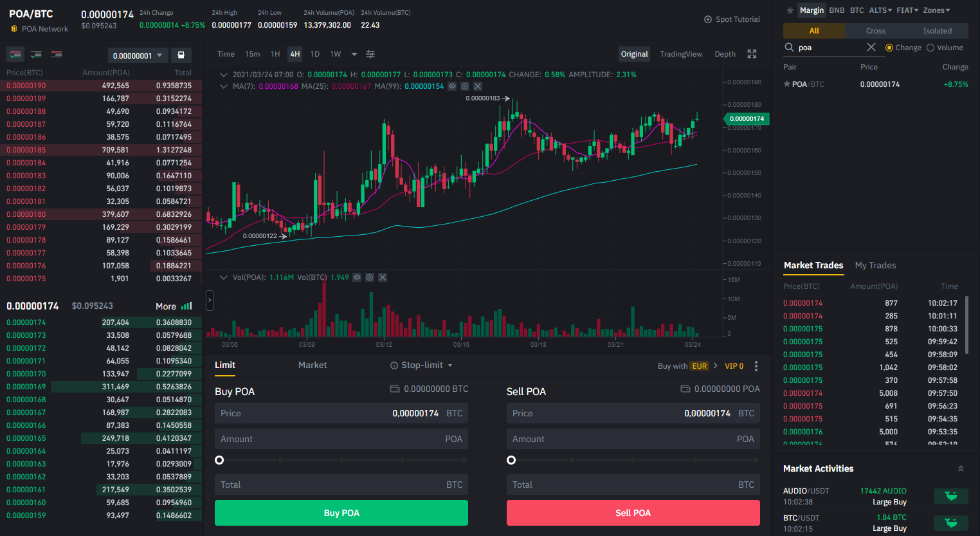Image resolution: width=980 pixels, height=536 pixels.
Task: Click favorites star in market list header
Action: pos(790,10)
